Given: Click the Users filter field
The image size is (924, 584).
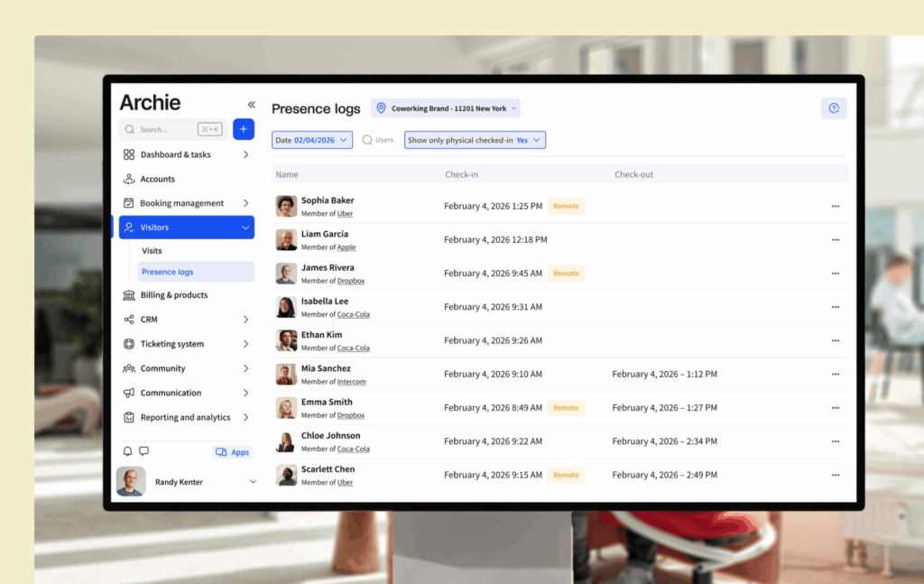Looking at the screenshot, I should point(378,140).
